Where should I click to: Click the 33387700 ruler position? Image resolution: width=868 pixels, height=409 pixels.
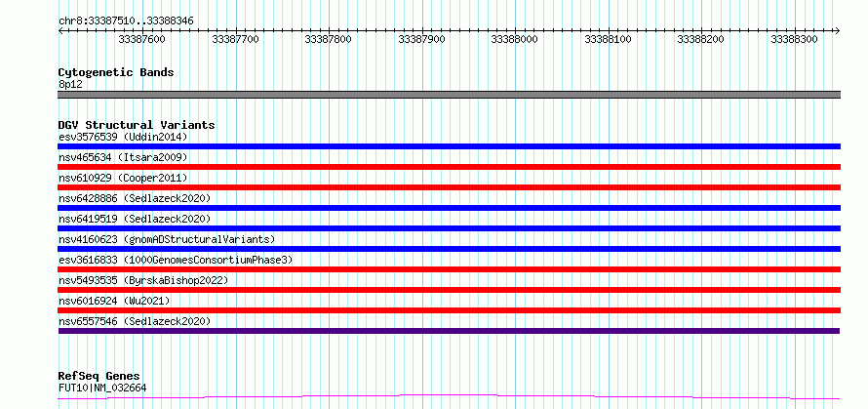click(235, 39)
